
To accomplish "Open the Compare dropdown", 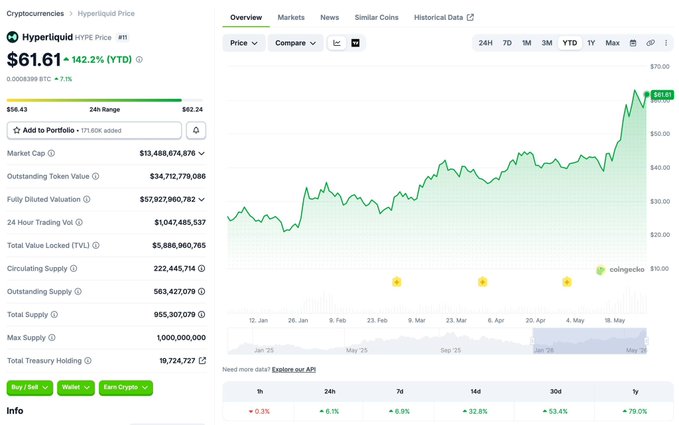I will coord(295,43).
